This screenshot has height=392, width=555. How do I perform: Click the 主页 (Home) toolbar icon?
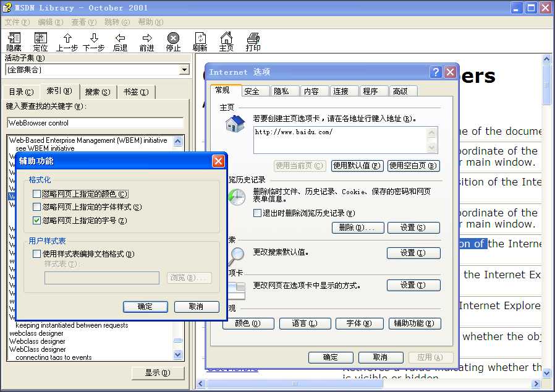[227, 42]
